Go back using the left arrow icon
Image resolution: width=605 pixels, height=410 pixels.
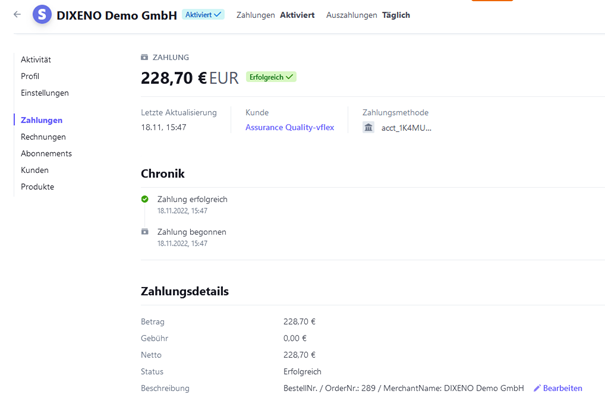17,15
